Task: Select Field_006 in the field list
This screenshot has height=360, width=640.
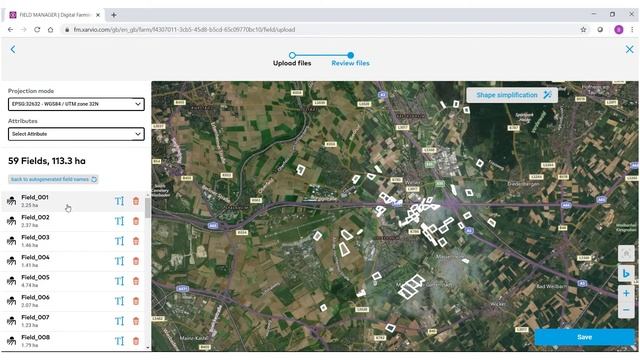Action: point(73,301)
